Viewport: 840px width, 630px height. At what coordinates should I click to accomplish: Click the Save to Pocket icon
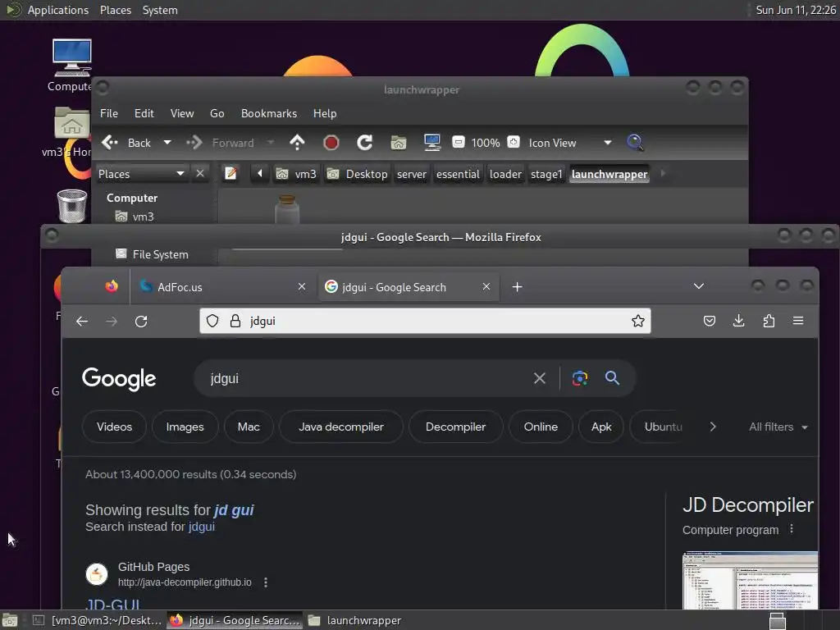[x=710, y=321]
